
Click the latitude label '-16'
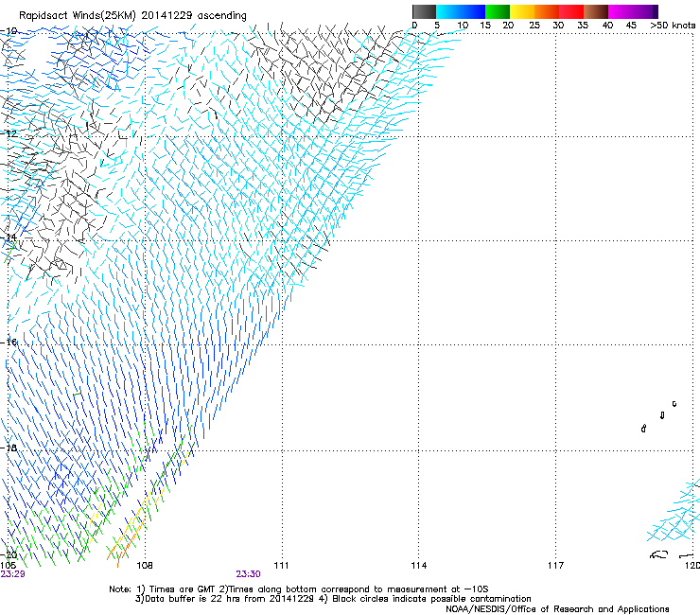[x=9, y=343]
